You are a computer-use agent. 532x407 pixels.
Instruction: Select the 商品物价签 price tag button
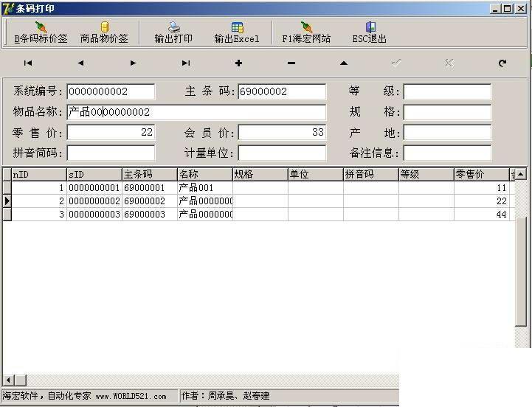(x=104, y=32)
